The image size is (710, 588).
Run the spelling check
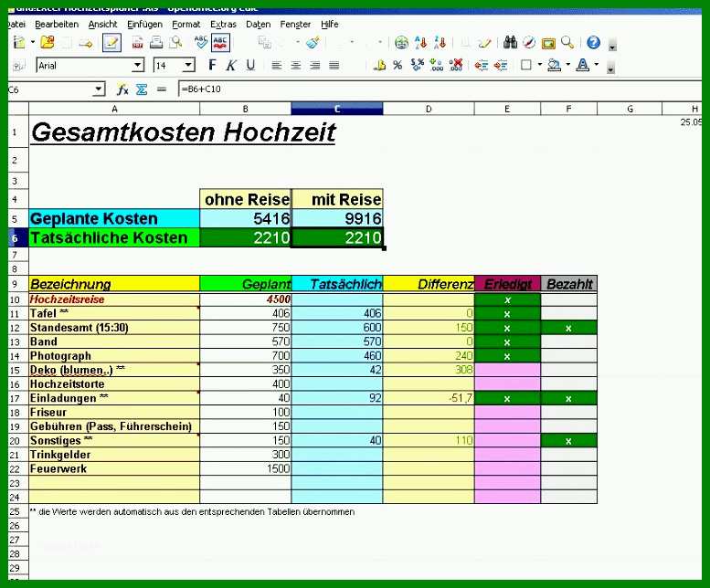point(201,43)
